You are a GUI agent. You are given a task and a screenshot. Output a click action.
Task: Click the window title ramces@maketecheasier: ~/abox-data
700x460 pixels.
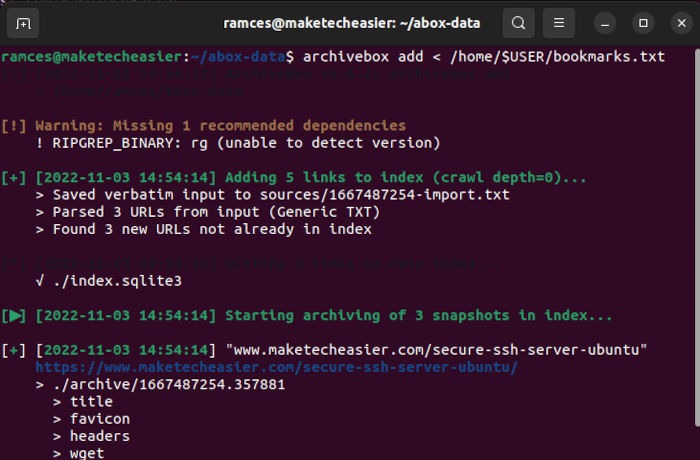[351, 23]
